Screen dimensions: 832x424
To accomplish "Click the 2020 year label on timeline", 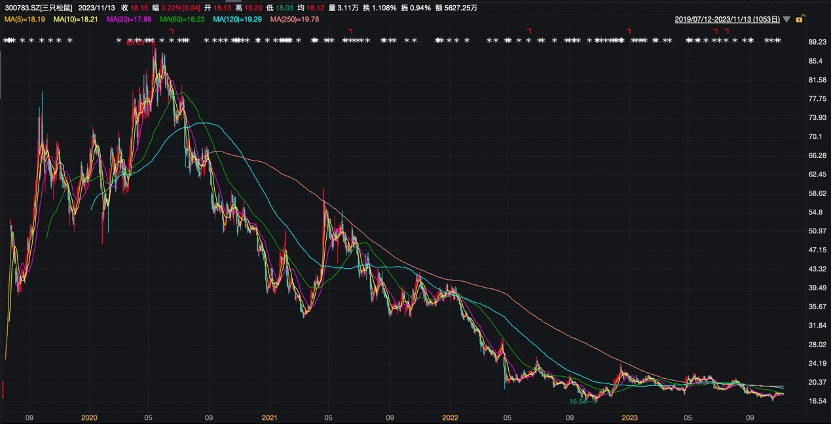I will coord(88,416).
